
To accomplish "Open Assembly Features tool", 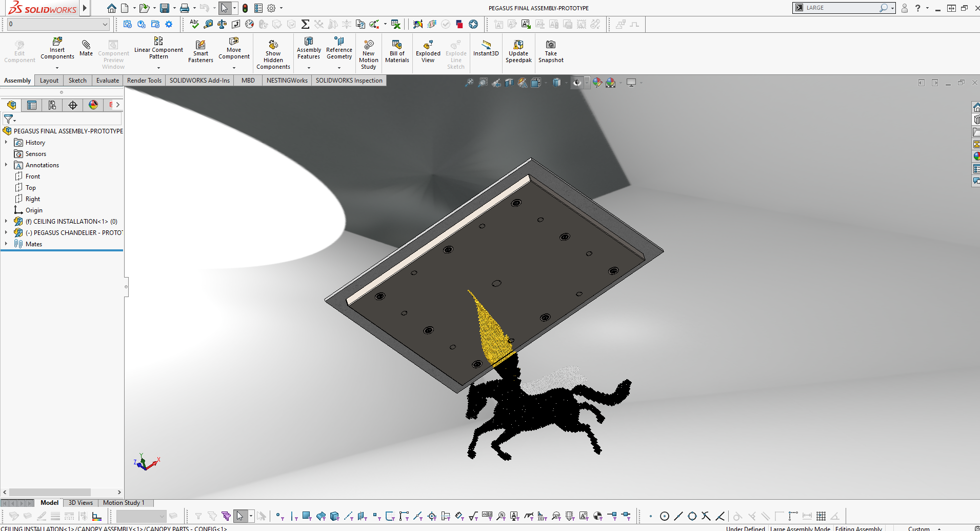I will tap(309, 48).
